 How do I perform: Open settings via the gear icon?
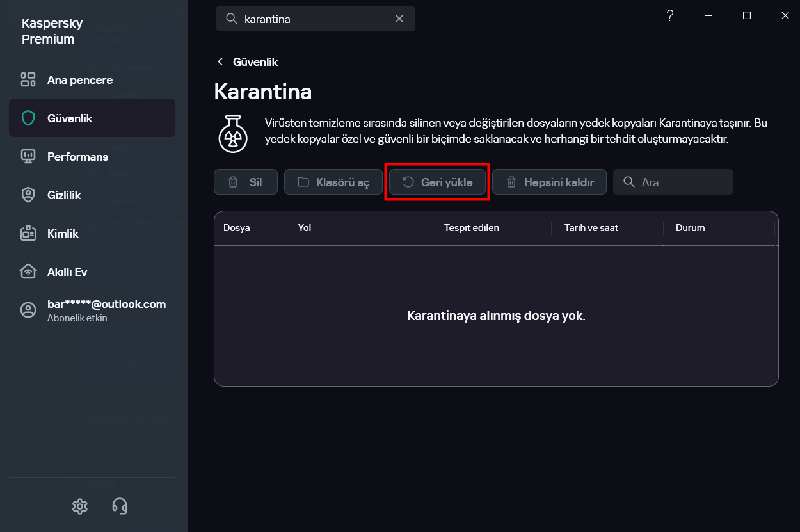[x=80, y=506]
